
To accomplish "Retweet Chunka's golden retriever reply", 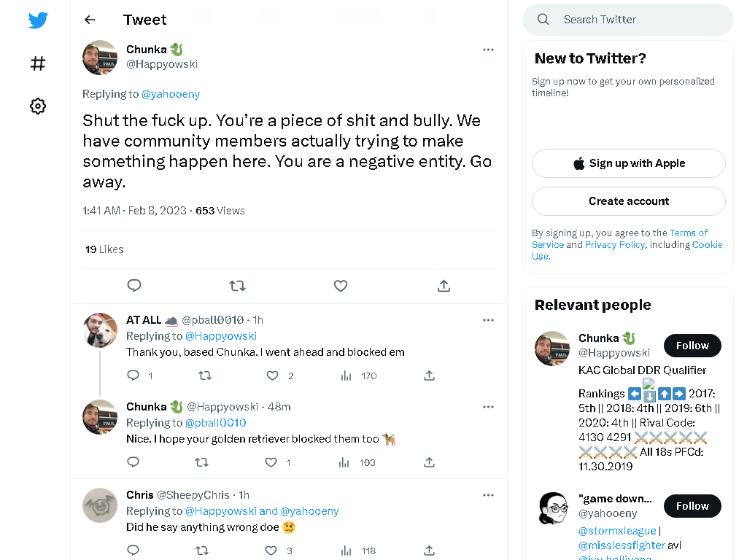I will coord(201,462).
